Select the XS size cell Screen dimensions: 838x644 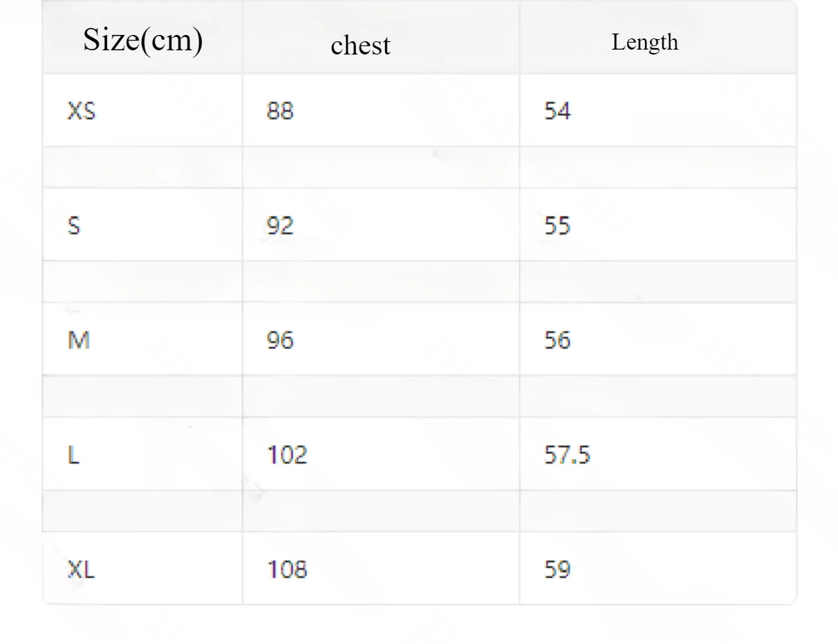[x=143, y=110]
